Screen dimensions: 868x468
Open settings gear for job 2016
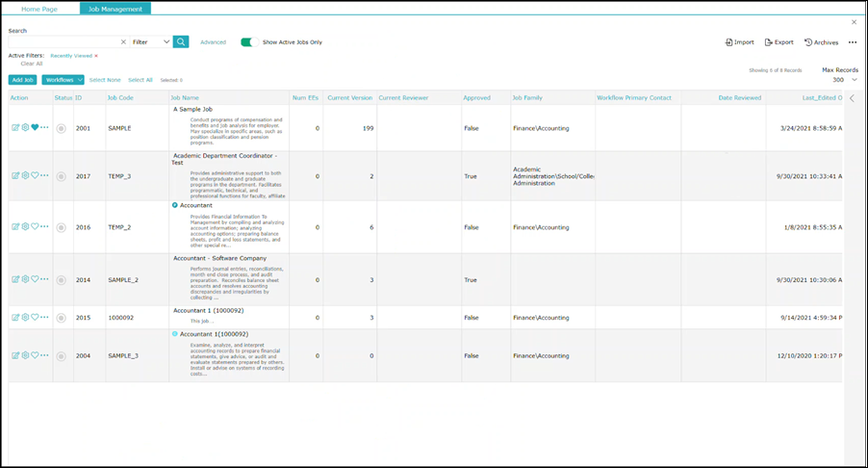25,226
